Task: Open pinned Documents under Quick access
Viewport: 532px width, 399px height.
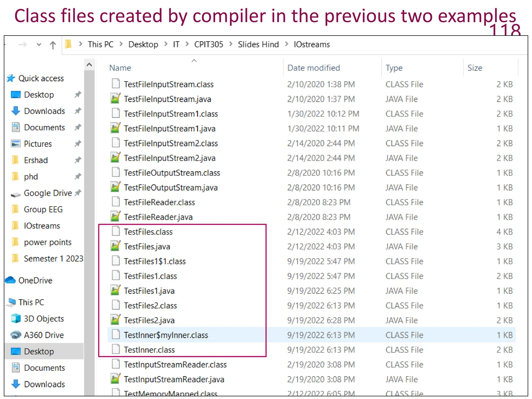Action: pyautogui.click(x=44, y=127)
